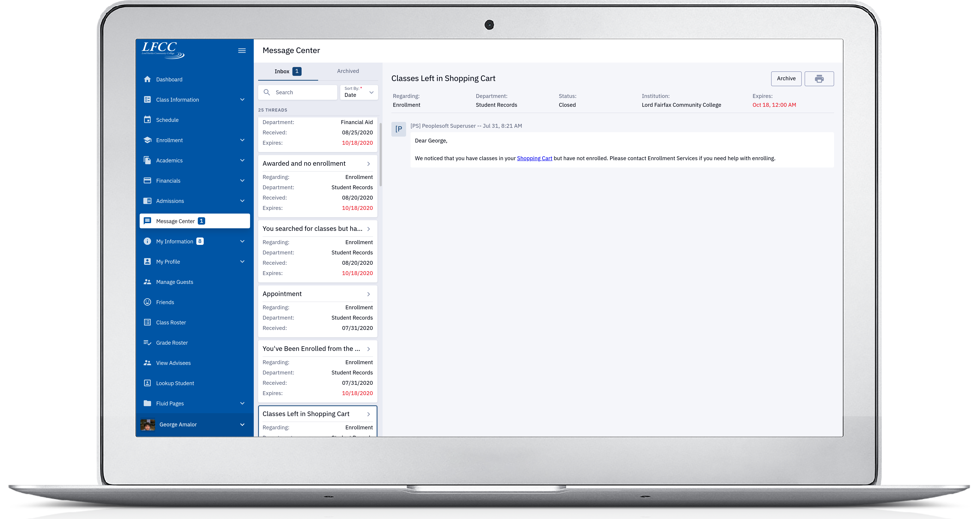980x519 pixels.
Task: Expand the My Information menu chevron
Action: [x=242, y=241]
